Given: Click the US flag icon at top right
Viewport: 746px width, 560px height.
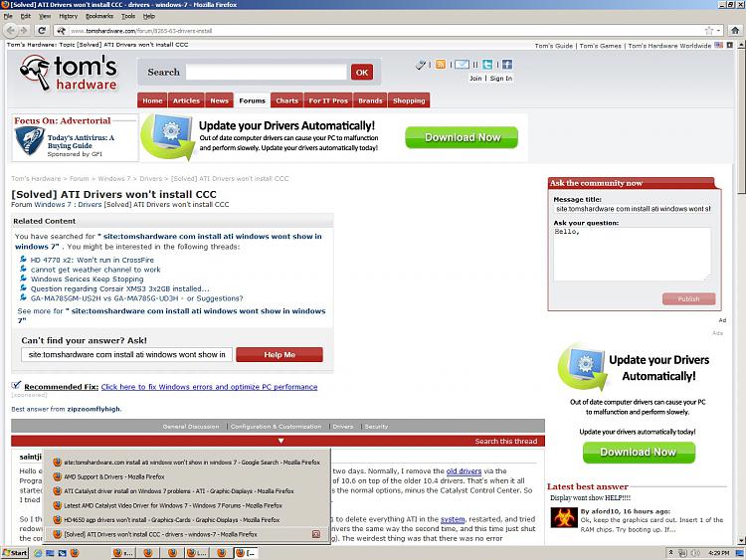Looking at the screenshot, I should coord(718,45).
